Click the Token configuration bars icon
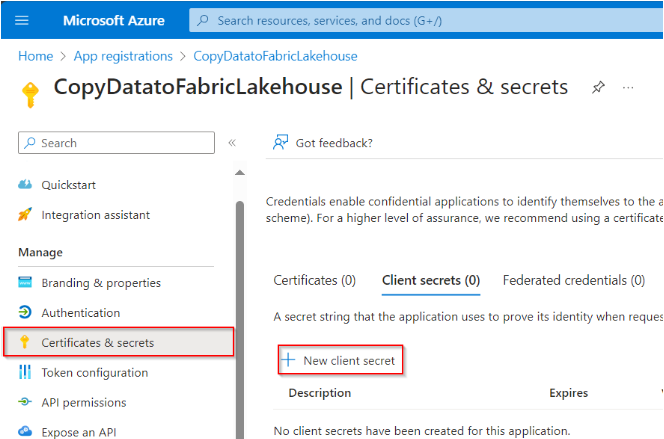 click(25, 372)
